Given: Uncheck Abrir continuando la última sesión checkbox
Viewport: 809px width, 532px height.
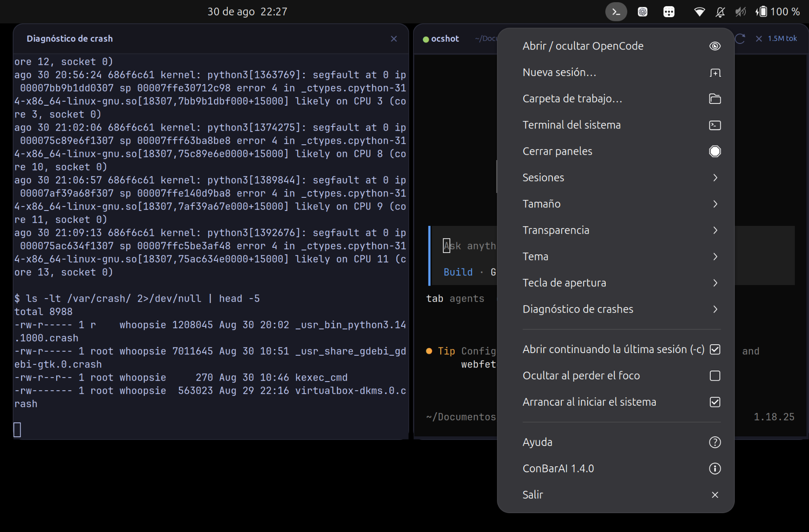Looking at the screenshot, I should (x=715, y=350).
